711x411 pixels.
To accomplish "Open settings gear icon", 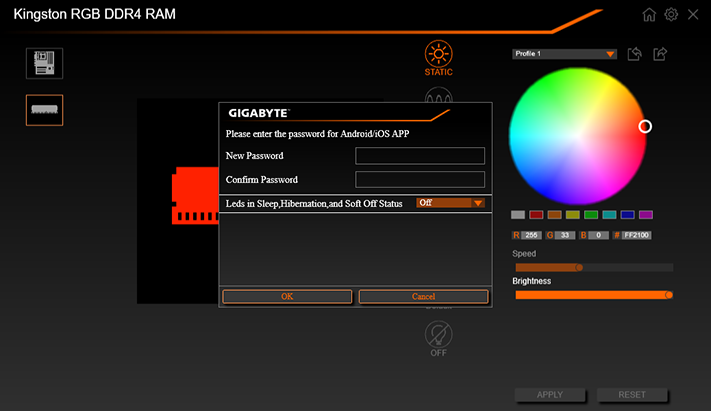I will (x=671, y=15).
